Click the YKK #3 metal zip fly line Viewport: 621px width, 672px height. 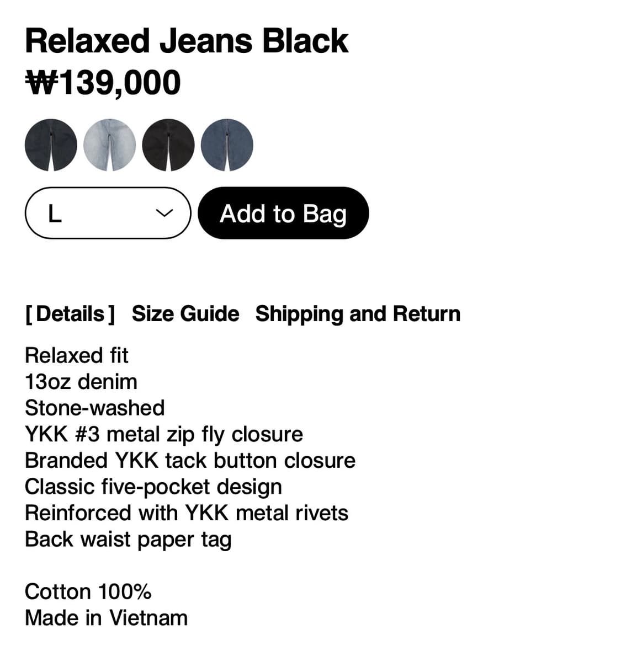coord(164,434)
